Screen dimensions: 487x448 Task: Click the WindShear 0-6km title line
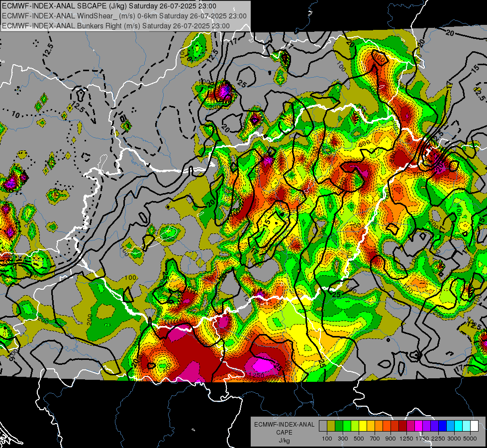pos(124,16)
